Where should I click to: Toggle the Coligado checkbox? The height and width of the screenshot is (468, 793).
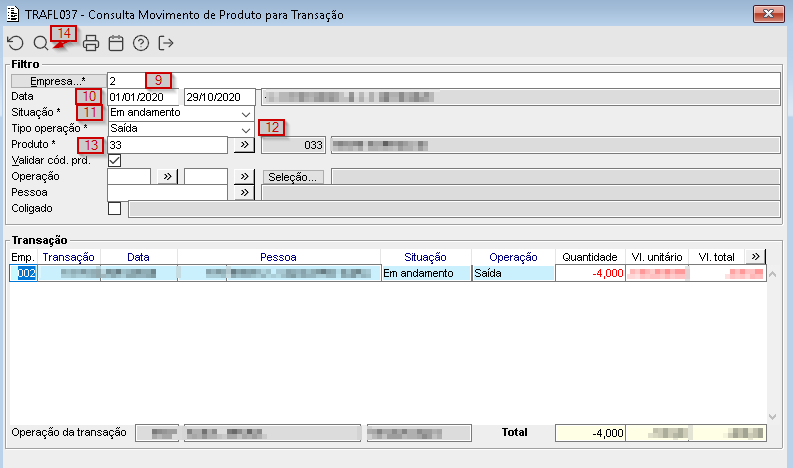(x=114, y=208)
